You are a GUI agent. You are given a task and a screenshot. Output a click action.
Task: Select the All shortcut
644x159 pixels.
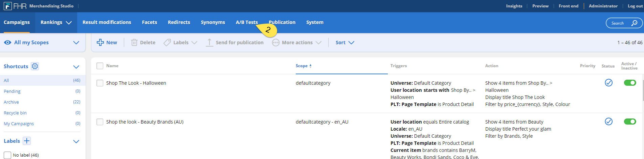pyautogui.click(x=42, y=80)
